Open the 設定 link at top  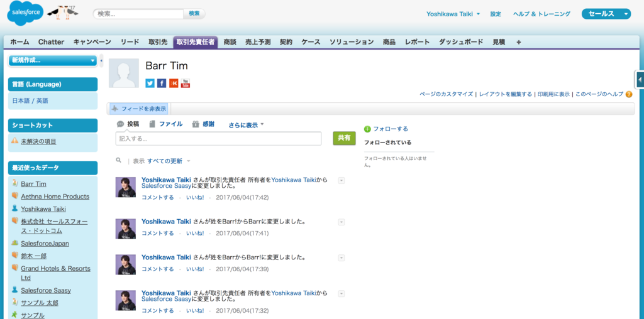click(496, 14)
